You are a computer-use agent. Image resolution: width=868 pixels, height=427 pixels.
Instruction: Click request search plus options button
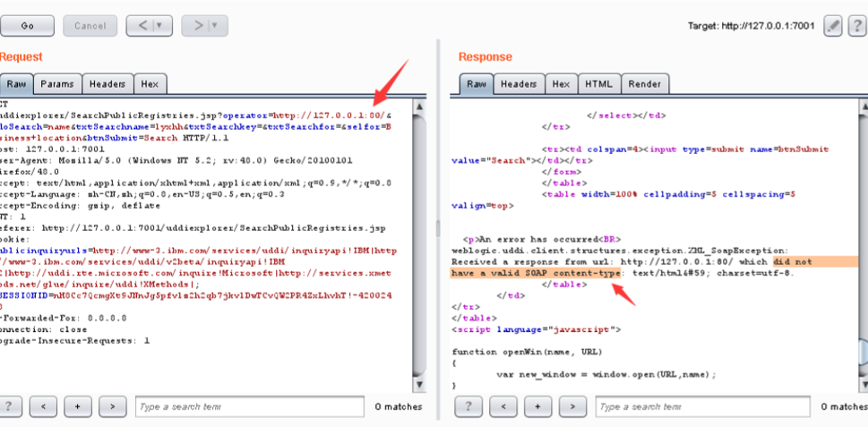78,406
